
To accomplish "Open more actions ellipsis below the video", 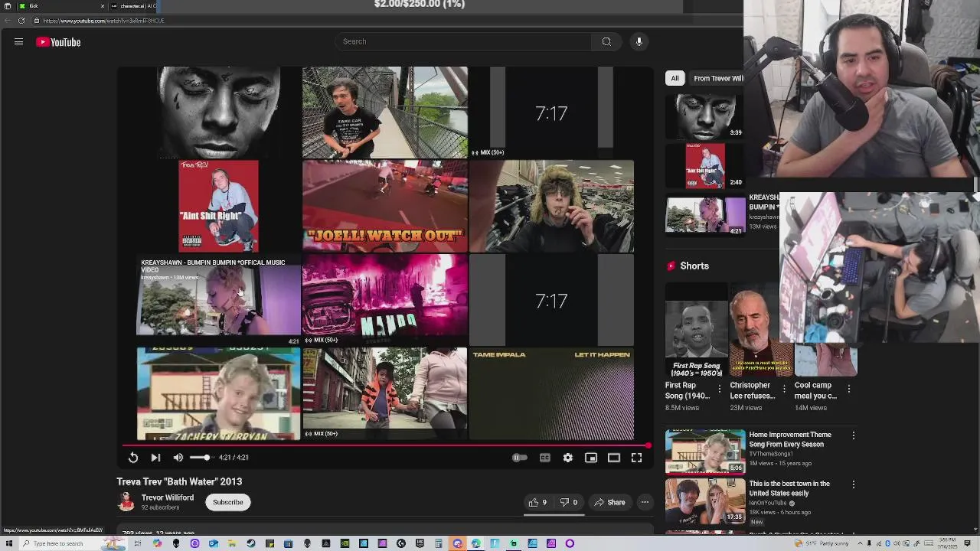I will click(645, 502).
